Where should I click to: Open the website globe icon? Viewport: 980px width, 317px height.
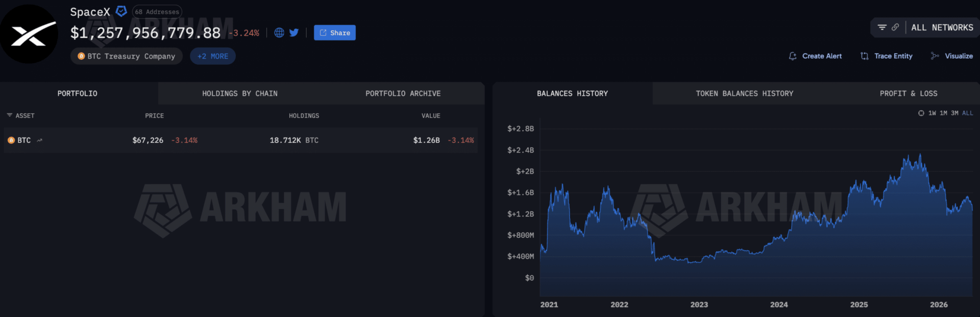279,33
